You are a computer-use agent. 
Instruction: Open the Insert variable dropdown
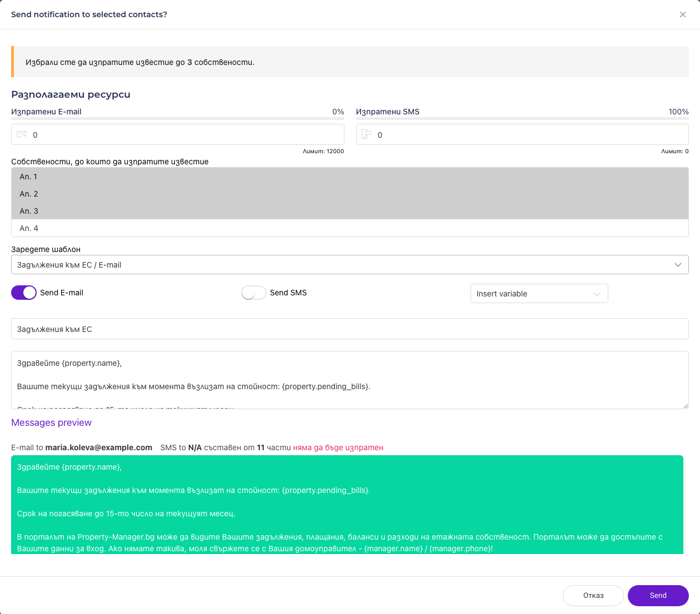(539, 294)
